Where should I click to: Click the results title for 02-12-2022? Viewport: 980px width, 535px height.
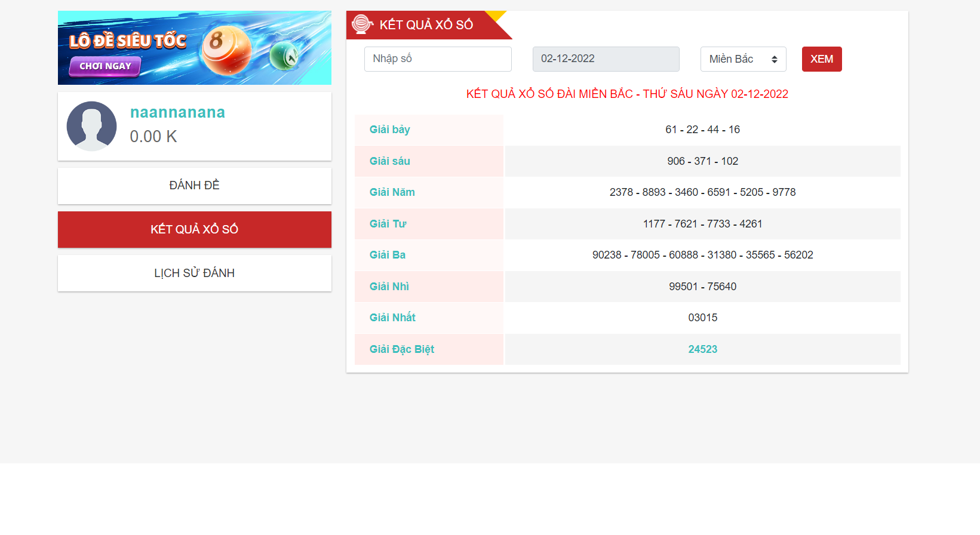click(x=627, y=94)
